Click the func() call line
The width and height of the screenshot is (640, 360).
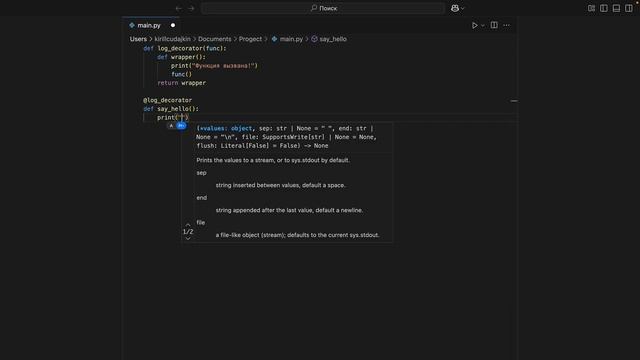pos(182,74)
